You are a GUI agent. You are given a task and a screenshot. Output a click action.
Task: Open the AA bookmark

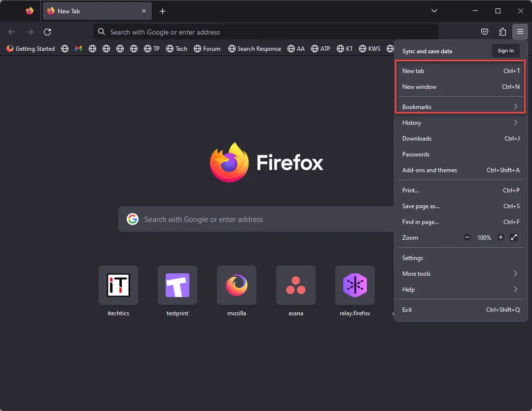tap(296, 48)
